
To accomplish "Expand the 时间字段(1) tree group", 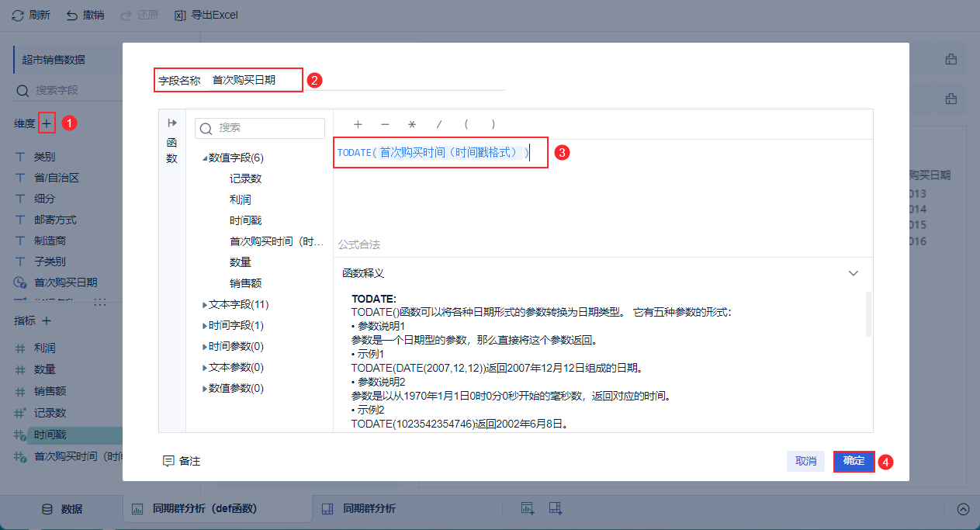I will point(205,326).
